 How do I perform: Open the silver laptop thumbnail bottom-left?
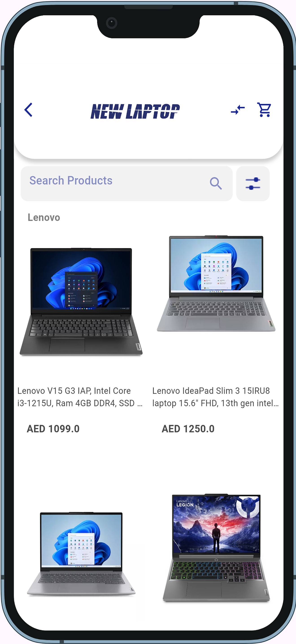(x=81, y=554)
